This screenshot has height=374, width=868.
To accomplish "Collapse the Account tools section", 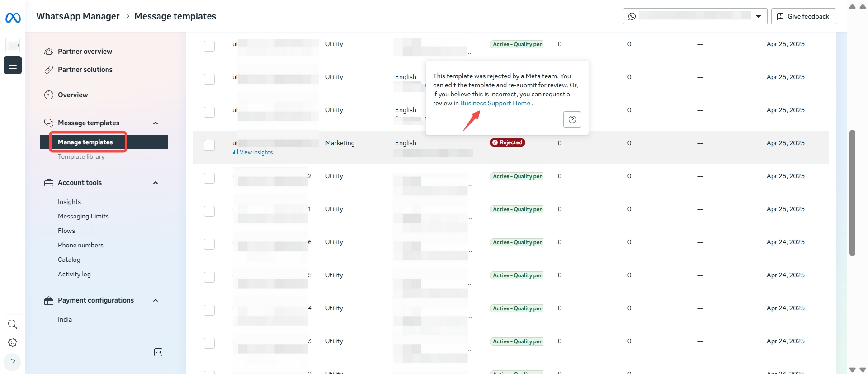I will (156, 183).
